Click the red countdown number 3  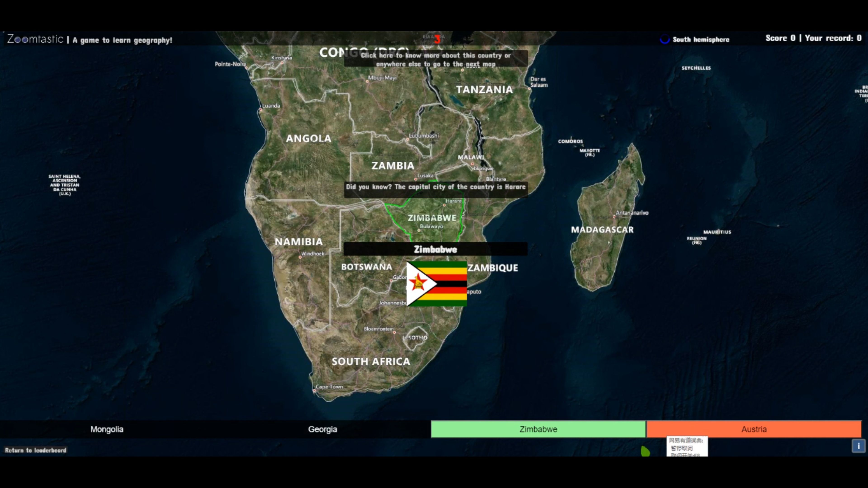(437, 40)
